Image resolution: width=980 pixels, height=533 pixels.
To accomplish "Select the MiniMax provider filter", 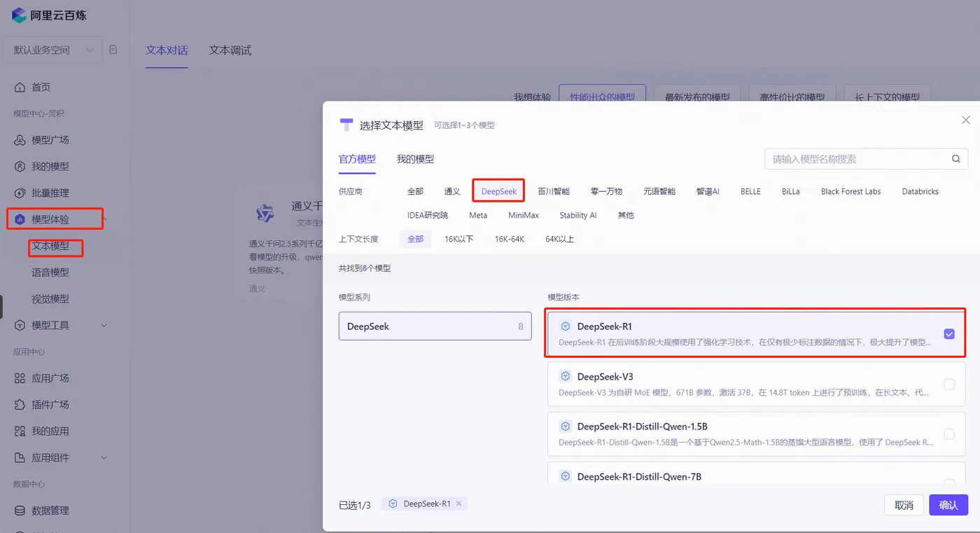I will pos(524,215).
